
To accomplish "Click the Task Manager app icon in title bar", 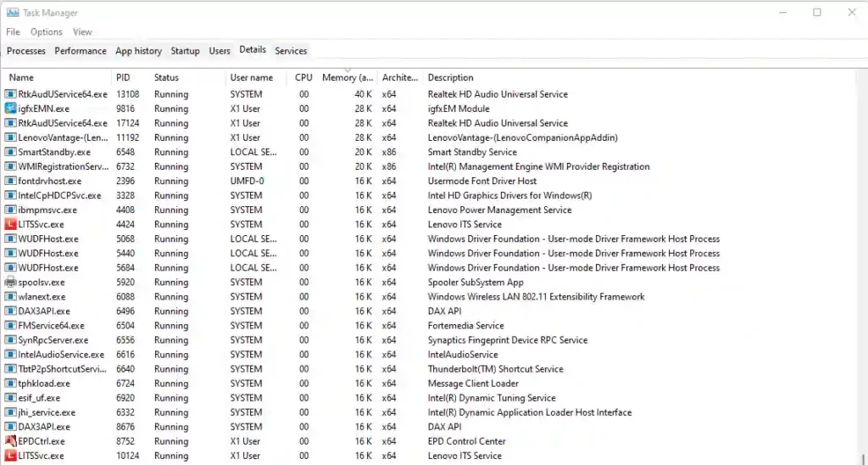I will click(12, 12).
